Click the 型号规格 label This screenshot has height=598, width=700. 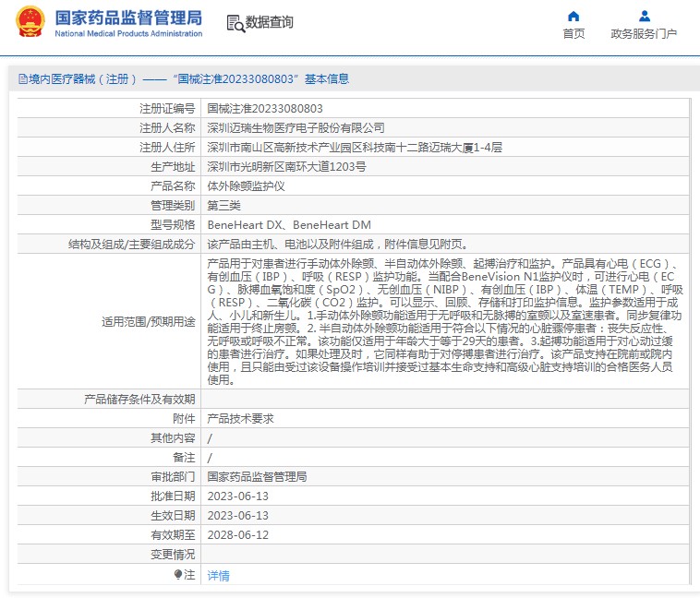coord(174,225)
